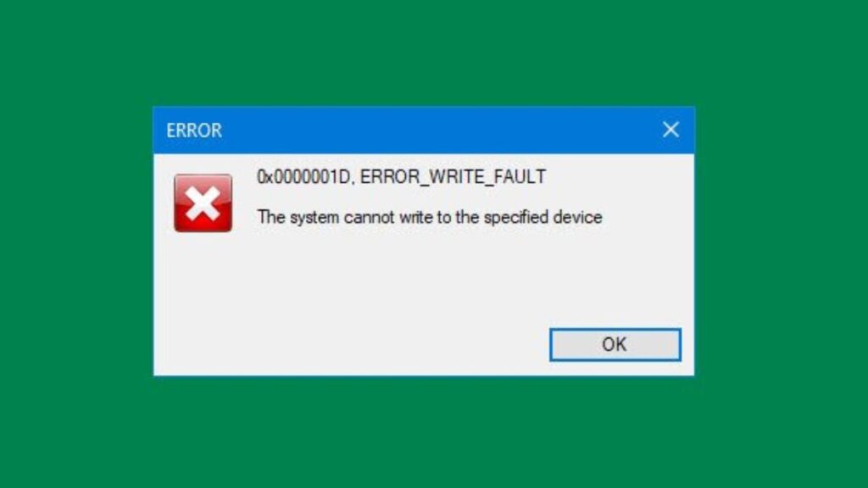868x488 pixels.
Task: Click the red error cross icon
Action: pyautogui.click(x=203, y=203)
